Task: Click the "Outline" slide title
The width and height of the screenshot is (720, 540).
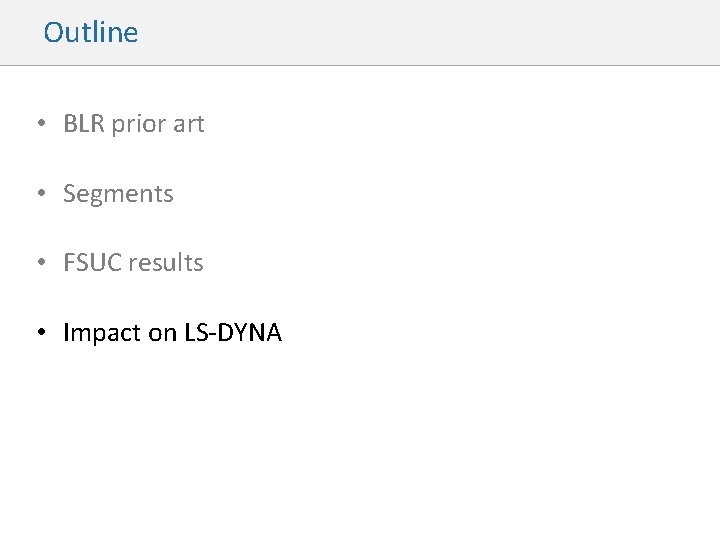Action: point(90,32)
